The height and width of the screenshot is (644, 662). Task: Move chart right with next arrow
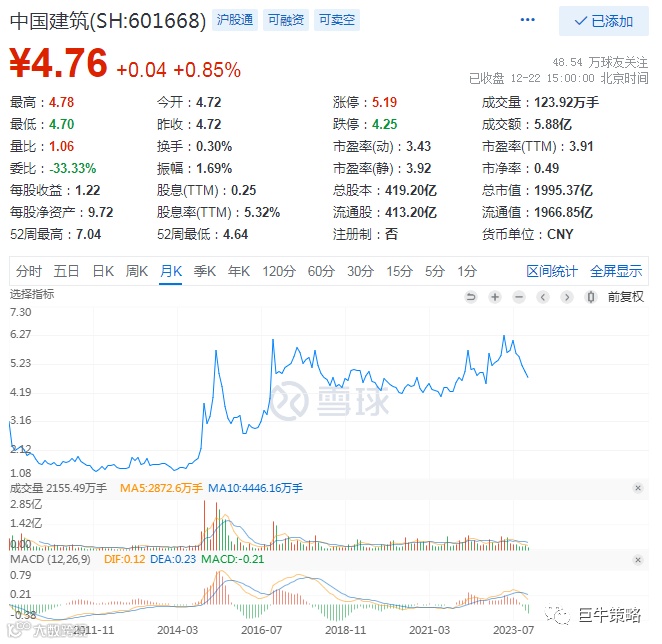pyautogui.click(x=567, y=297)
